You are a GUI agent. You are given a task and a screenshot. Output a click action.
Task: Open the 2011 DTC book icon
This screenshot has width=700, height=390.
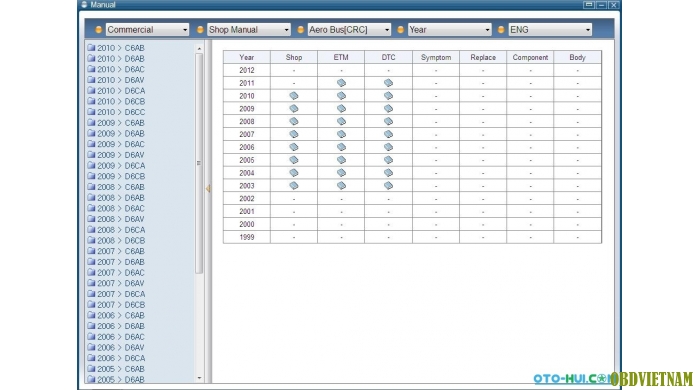(x=388, y=83)
